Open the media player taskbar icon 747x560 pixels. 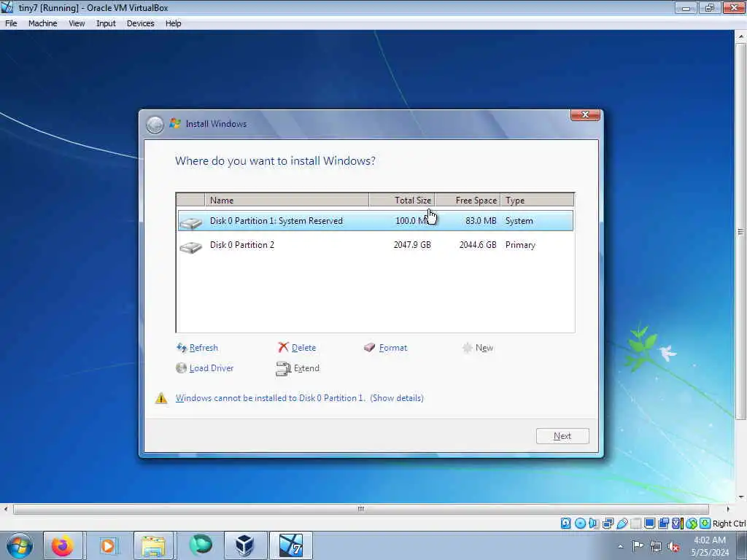[x=108, y=545]
